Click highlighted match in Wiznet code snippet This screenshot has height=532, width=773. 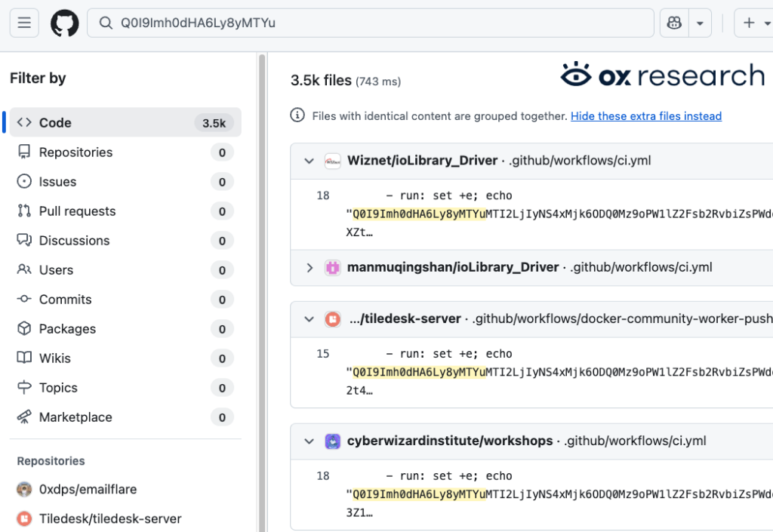click(419, 214)
